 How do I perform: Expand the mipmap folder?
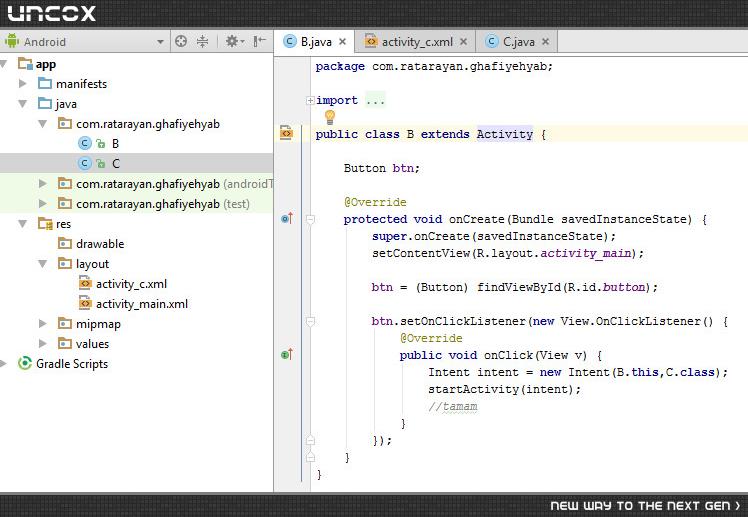42,324
